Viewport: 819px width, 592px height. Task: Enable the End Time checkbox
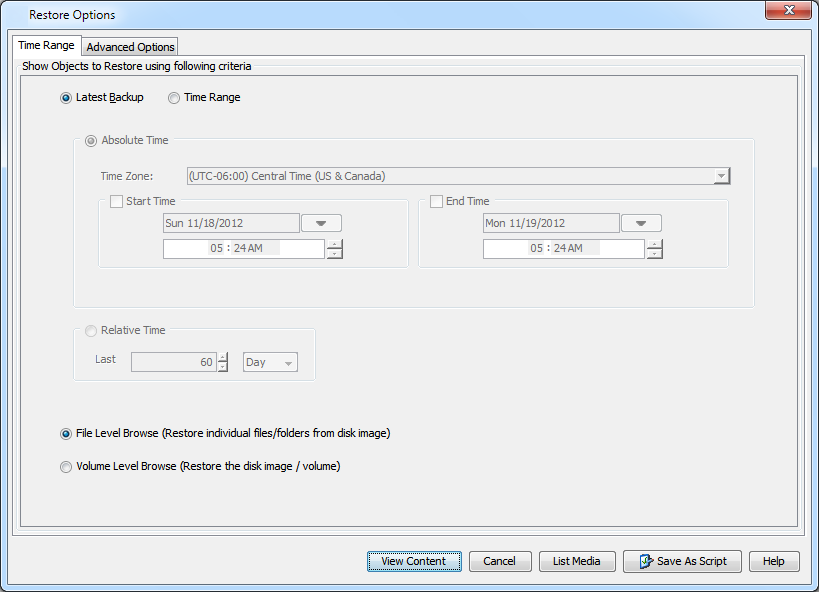[436, 200]
